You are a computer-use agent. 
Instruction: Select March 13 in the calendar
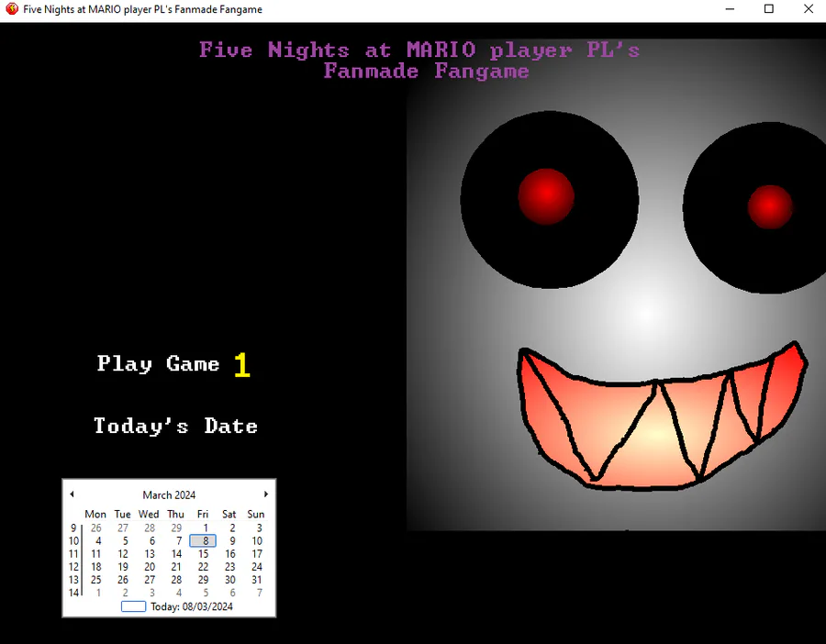click(150, 554)
